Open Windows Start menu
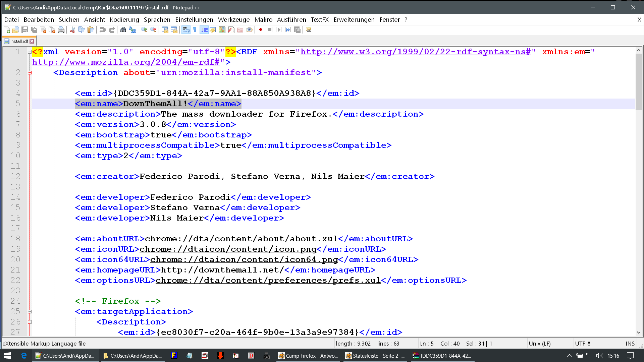644x362 pixels. (7, 356)
